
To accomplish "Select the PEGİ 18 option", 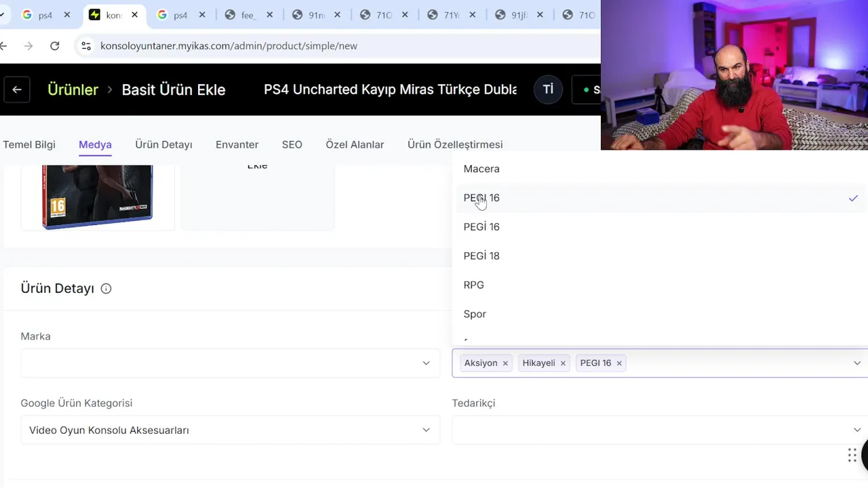I will pyautogui.click(x=660, y=256).
